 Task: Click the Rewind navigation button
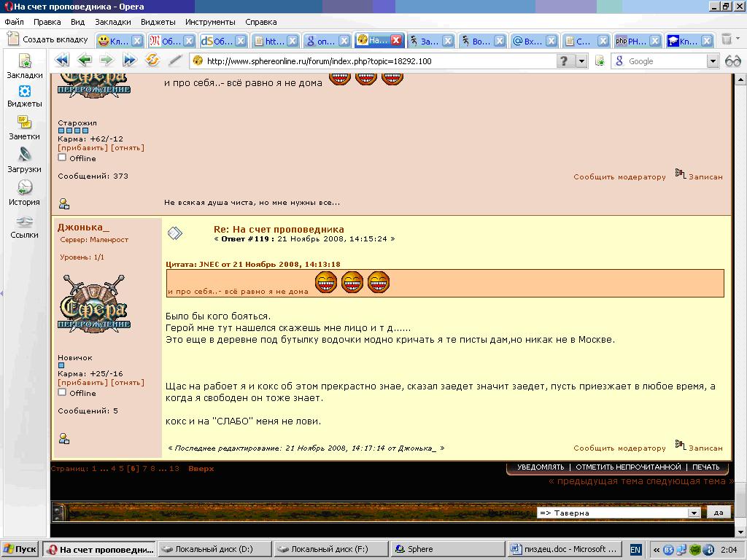tap(62, 61)
